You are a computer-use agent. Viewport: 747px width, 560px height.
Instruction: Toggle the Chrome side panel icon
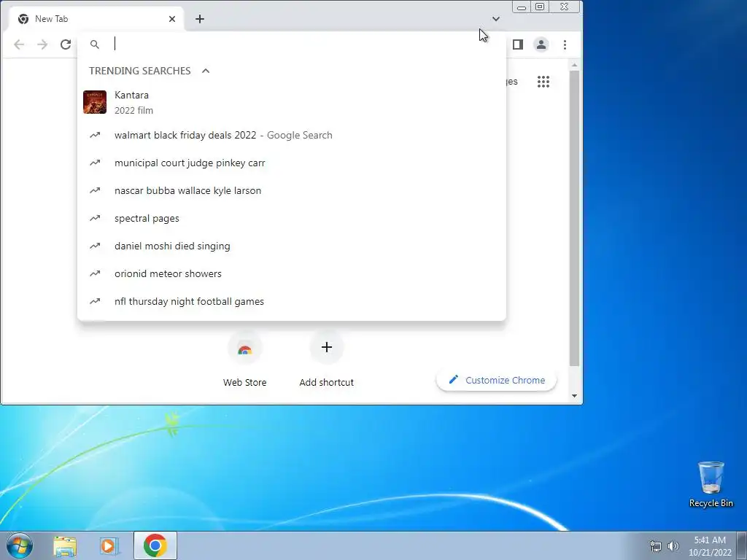point(518,44)
